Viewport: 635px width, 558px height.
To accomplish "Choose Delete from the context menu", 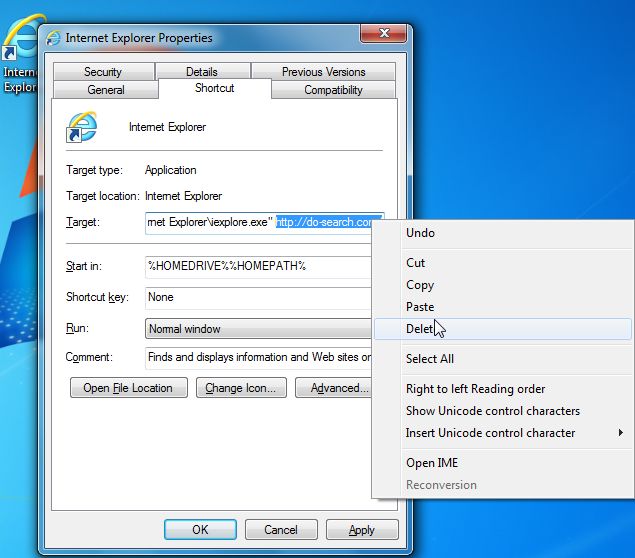I will click(503, 328).
